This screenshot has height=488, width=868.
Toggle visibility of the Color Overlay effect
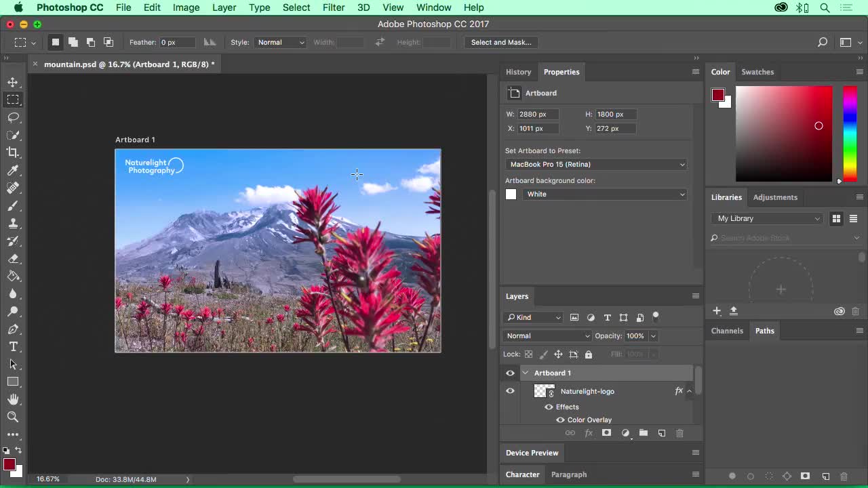[560, 420]
